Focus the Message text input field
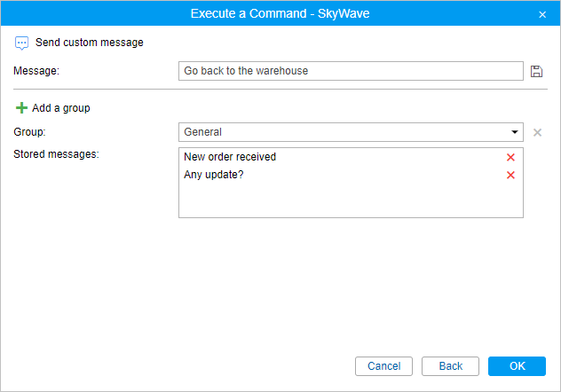Screen dimensions: 561x392 pyautogui.click(x=351, y=71)
